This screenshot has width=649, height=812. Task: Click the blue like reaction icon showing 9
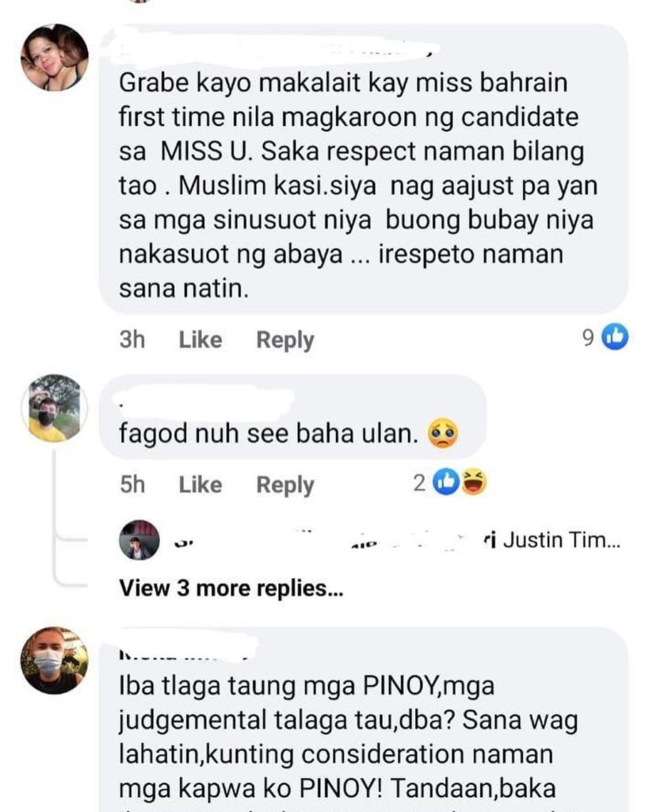(614, 337)
